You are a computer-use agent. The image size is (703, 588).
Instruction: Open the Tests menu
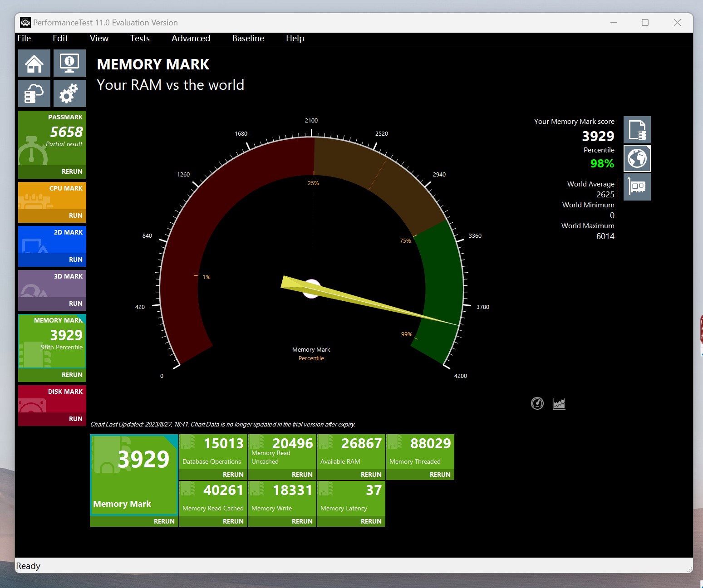140,39
